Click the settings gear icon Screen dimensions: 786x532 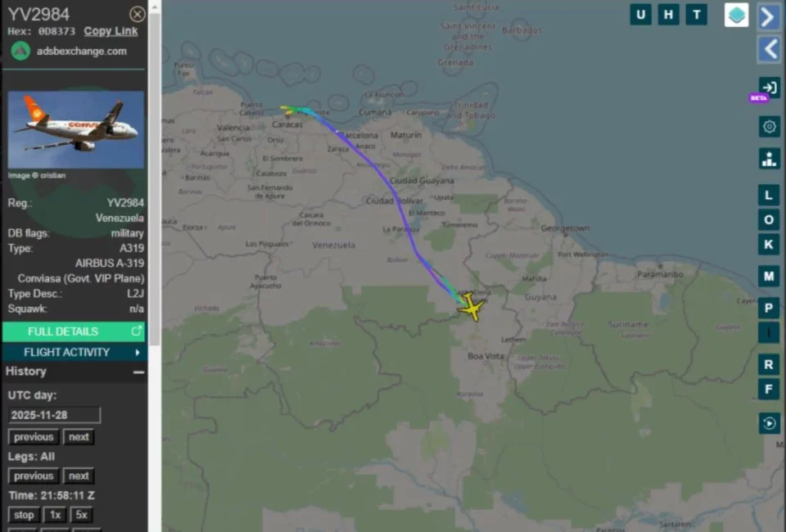coord(769,127)
